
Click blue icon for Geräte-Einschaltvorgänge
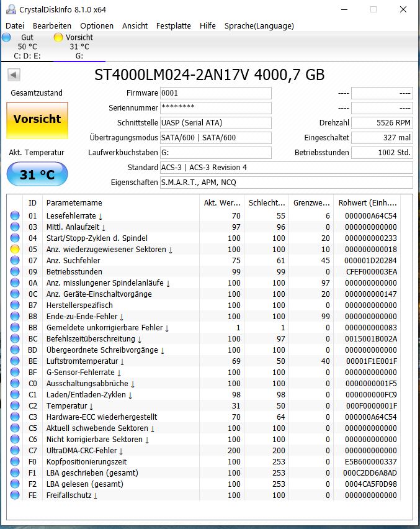click(15, 294)
